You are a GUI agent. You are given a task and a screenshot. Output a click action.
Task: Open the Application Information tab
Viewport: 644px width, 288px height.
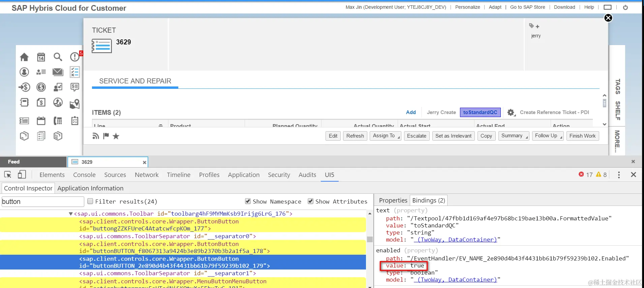[x=90, y=188]
